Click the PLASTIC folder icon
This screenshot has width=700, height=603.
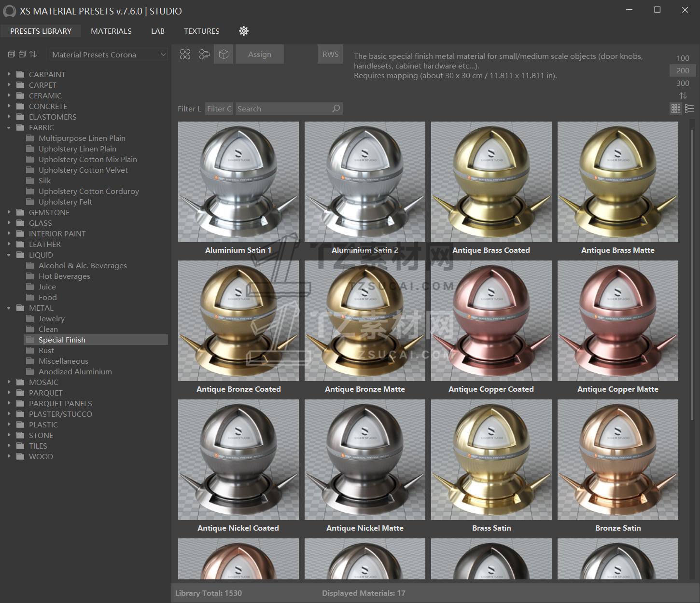click(x=20, y=425)
